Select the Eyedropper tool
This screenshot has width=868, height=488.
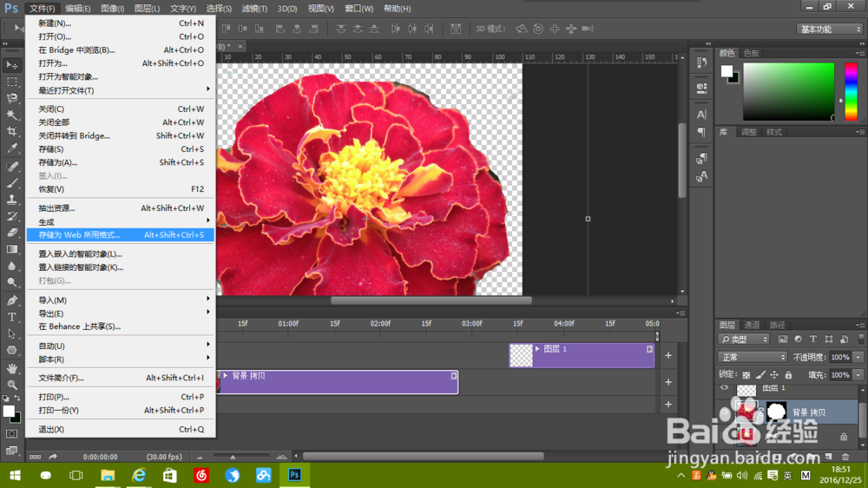12,148
